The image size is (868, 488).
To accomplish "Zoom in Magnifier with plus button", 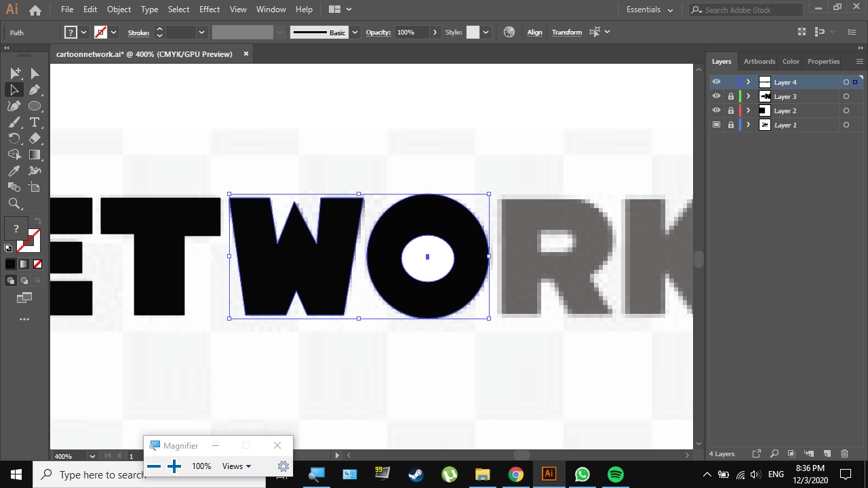I will point(174,466).
